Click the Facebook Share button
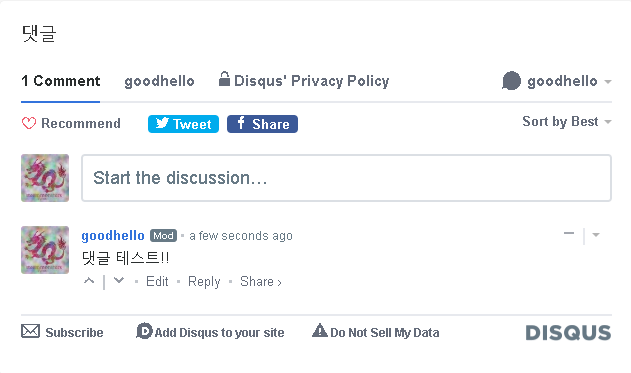This screenshot has width=631, height=373. [x=262, y=124]
